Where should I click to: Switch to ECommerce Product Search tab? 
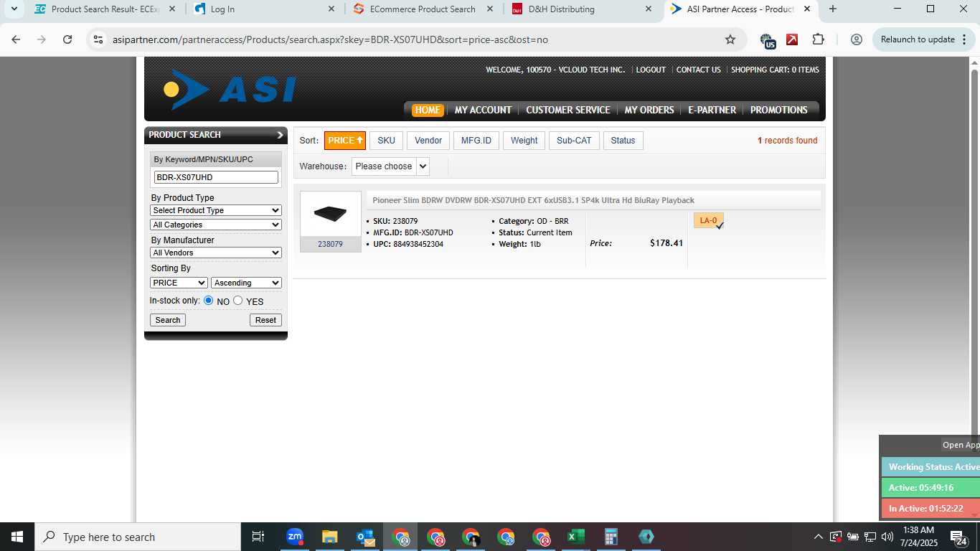pyautogui.click(x=423, y=9)
